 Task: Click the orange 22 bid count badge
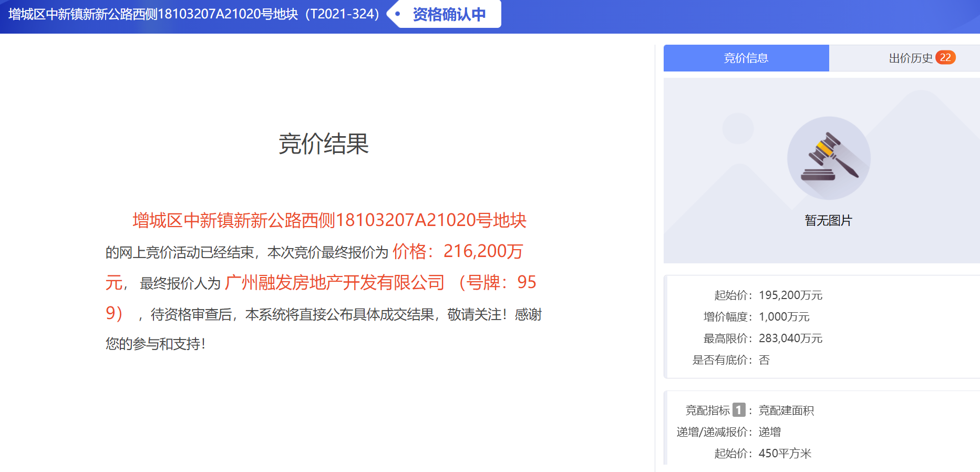coord(945,58)
